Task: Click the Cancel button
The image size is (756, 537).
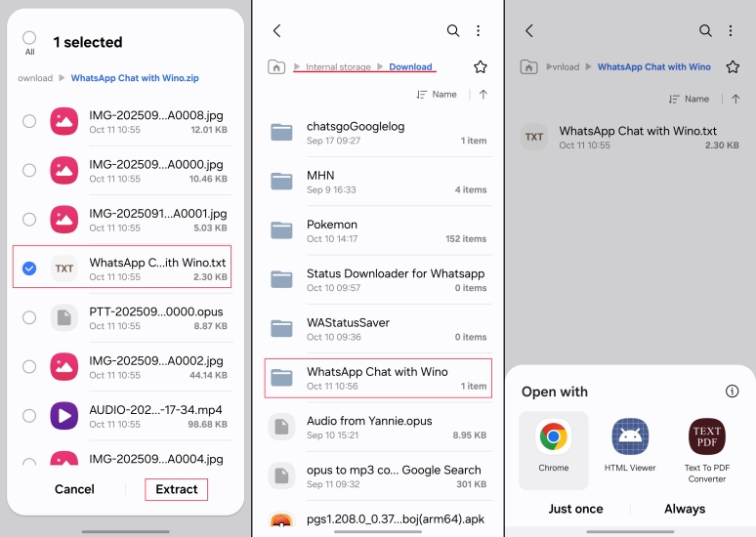Action: 74,489
